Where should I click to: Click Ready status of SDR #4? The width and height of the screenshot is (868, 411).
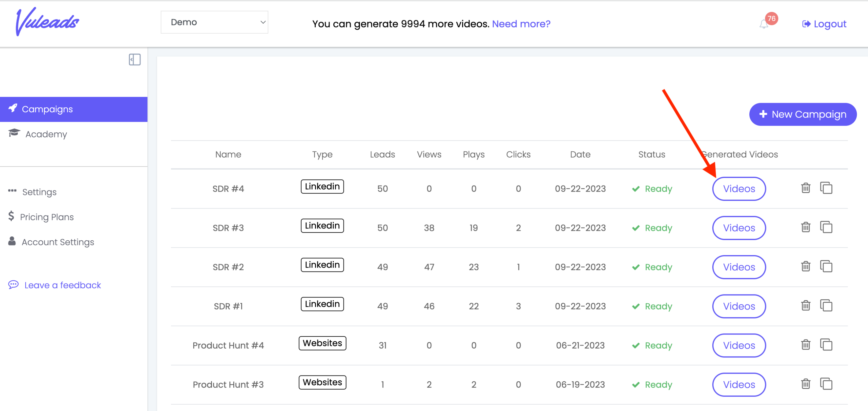point(652,189)
